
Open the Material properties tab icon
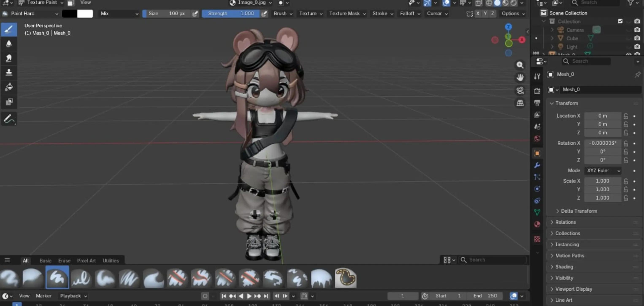pos(537,224)
